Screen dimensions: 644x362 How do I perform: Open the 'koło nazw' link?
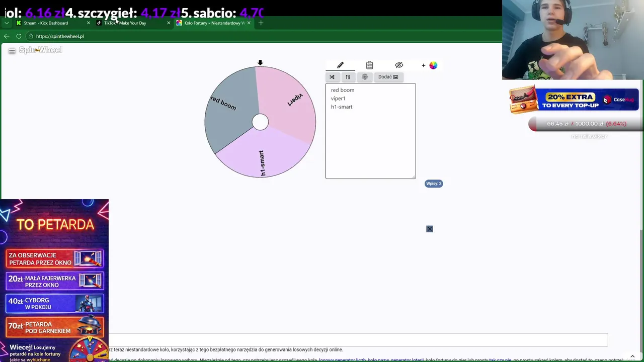coord(378,360)
